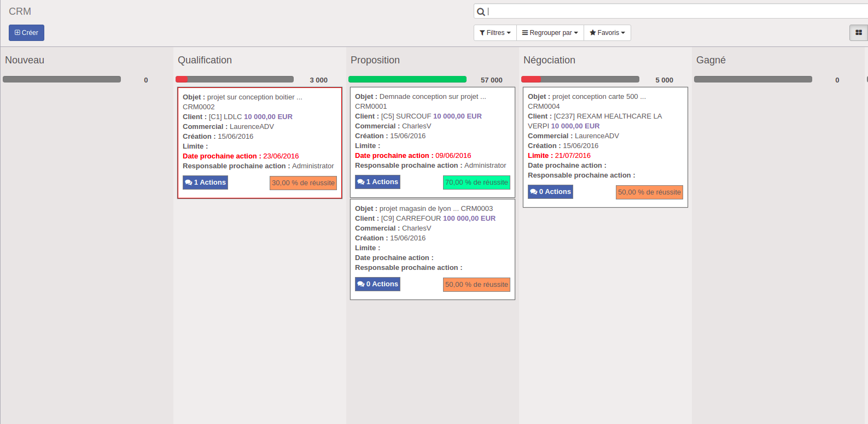Select the Gagné column header
Screen dimensions: 868x424
711,60
